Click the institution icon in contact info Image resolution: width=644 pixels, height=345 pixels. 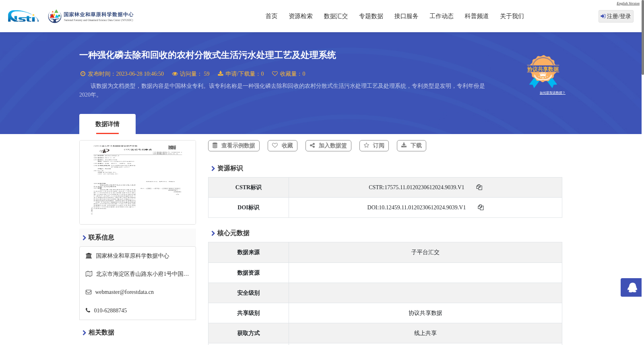[x=89, y=256]
